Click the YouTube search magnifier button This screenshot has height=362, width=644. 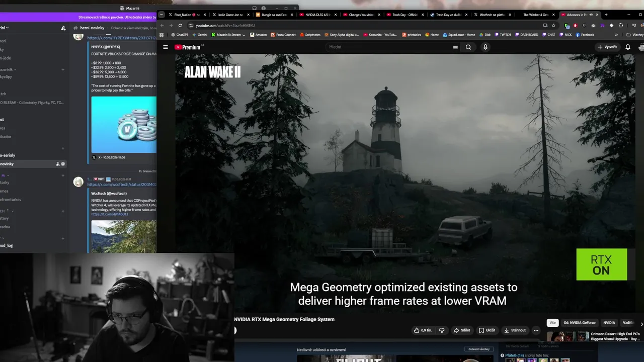coord(468,47)
